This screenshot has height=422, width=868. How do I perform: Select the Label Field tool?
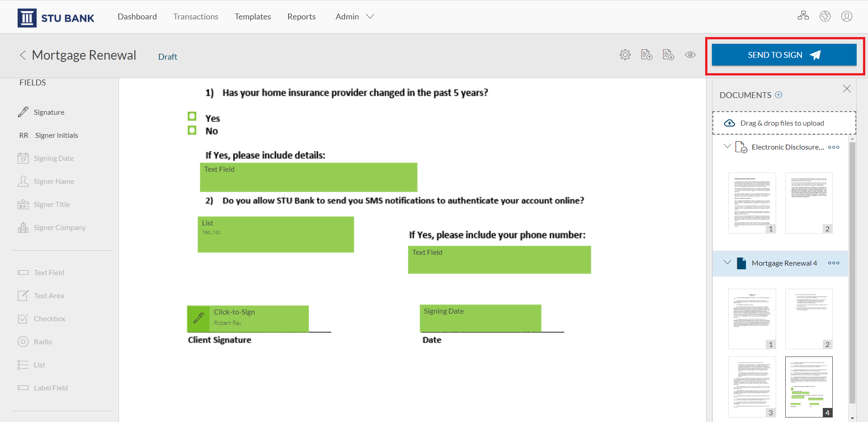(43, 388)
